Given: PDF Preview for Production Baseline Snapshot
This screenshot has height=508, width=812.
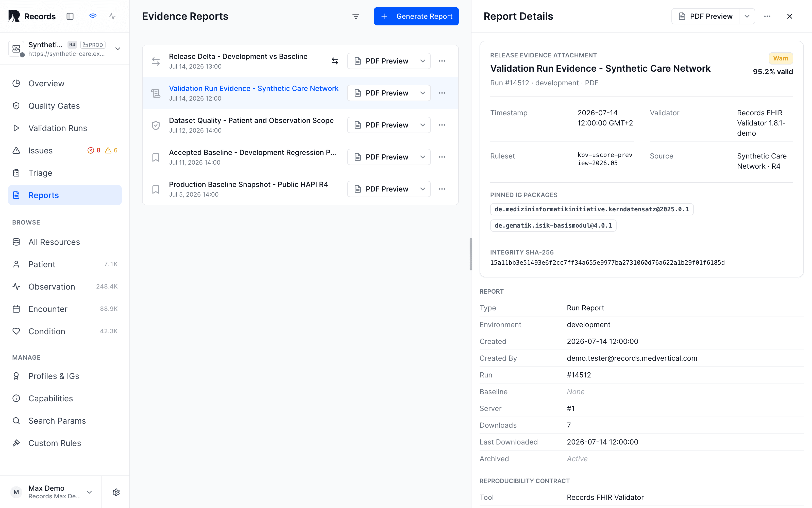Looking at the screenshot, I should (381, 189).
